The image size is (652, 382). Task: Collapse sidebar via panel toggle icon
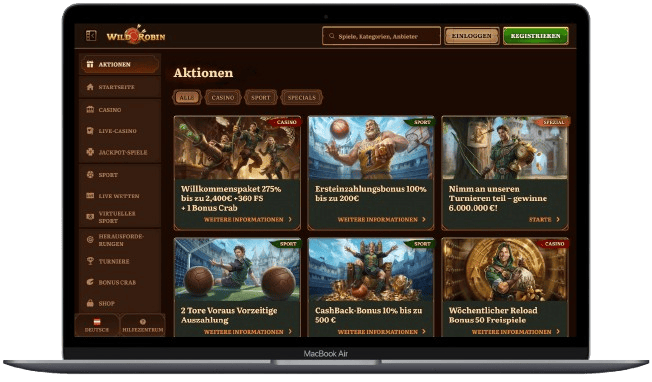click(91, 36)
